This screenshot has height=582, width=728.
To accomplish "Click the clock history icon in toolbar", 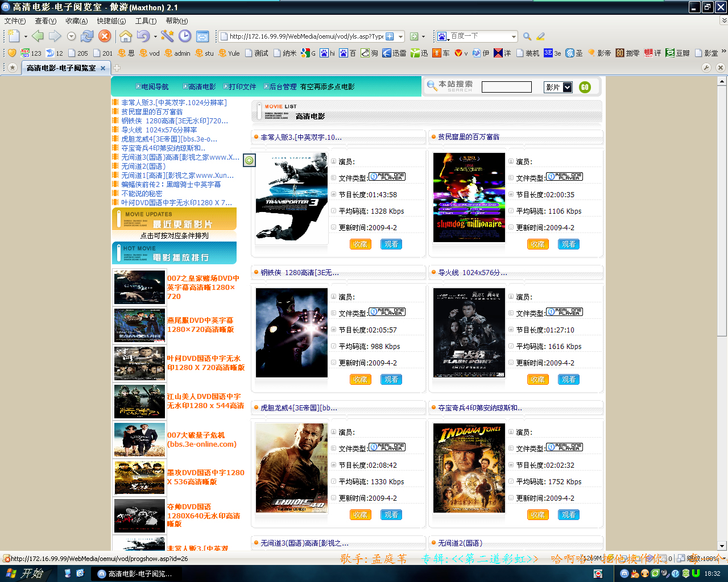I will coord(185,36).
